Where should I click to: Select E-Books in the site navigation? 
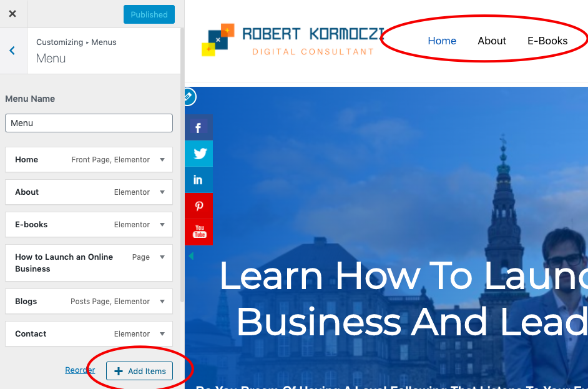(x=547, y=41)
